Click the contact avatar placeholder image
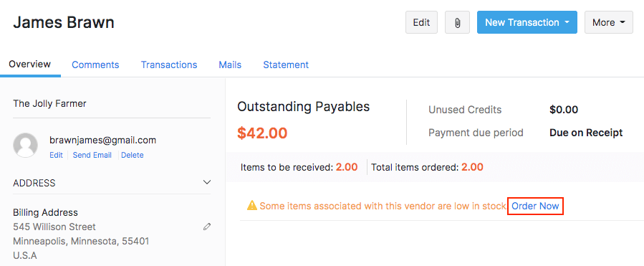 pos(26,145)
